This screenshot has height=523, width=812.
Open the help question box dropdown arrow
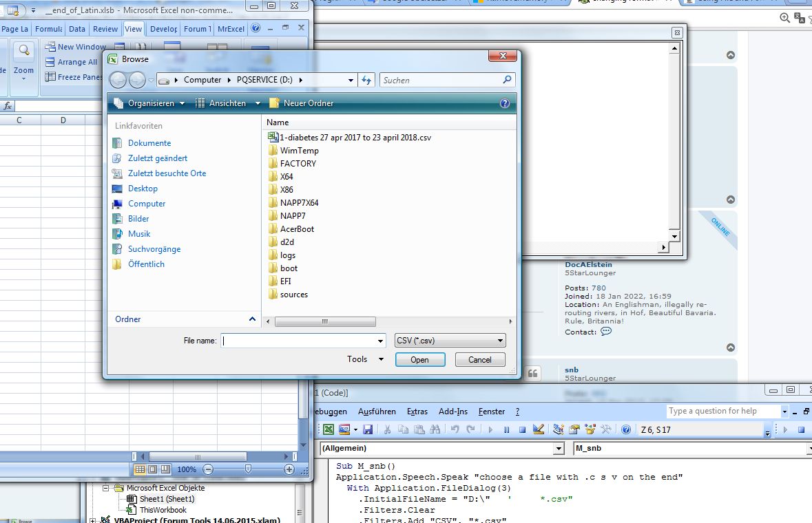pyautogui.click(x=784, y=412)
